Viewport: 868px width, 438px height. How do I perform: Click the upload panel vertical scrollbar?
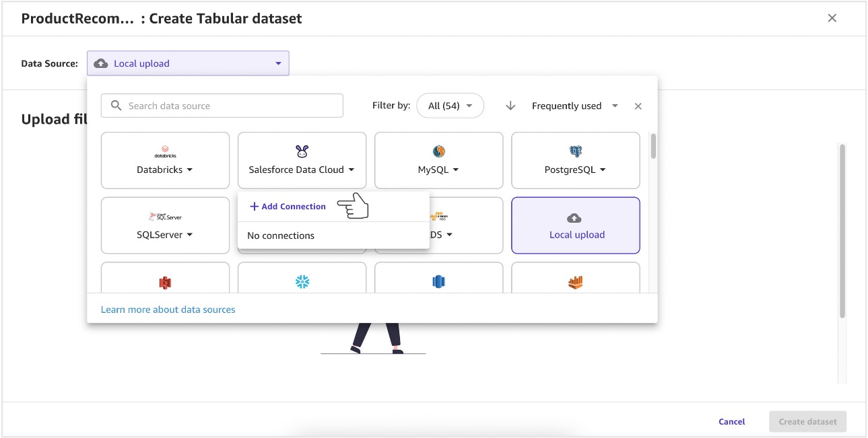point(842,230)
